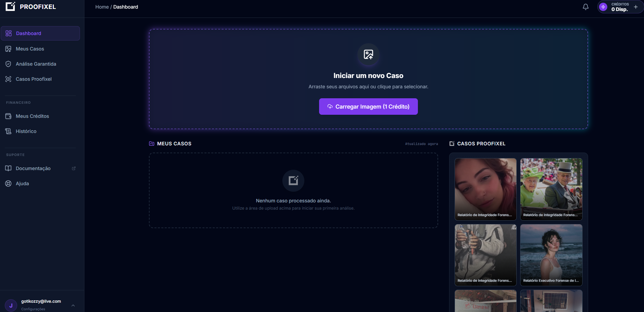Viewport: 644px width, 312px height.
Task: Click the gotikozzy@live.com email text
Action: click(41, 301)
